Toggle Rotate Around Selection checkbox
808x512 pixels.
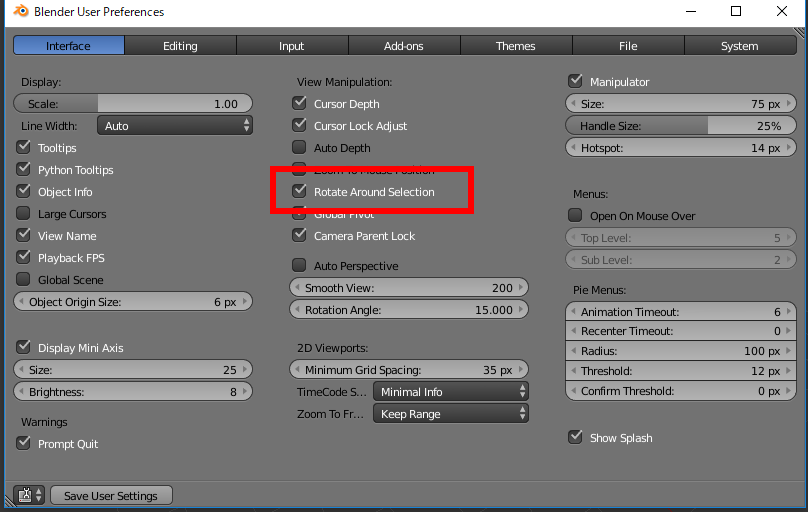click(299, 191)
